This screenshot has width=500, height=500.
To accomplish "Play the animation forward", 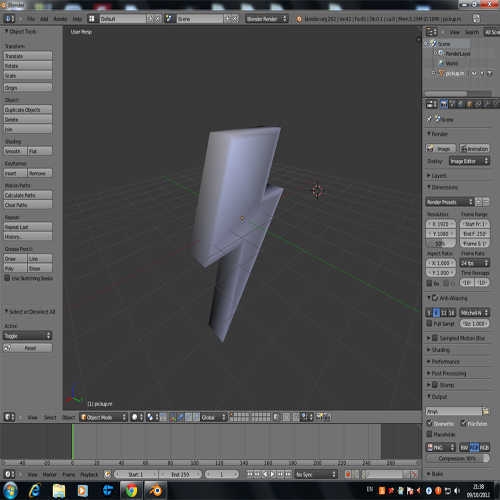I will [x=273, y=474].
